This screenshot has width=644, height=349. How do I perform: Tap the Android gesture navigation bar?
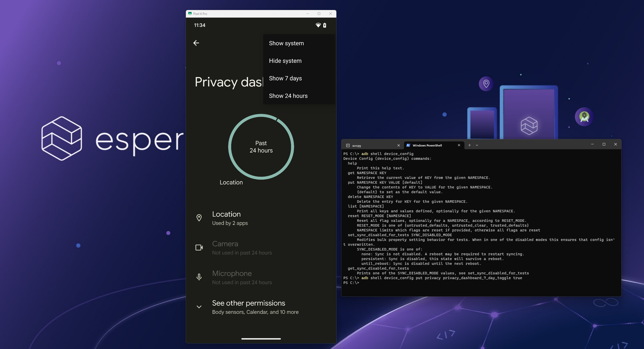coord(261,339)
